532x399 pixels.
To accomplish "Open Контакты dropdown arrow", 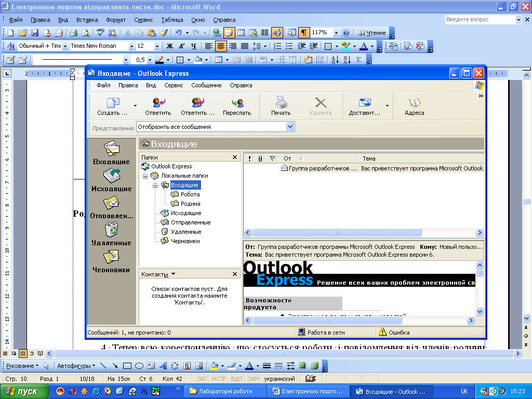I will [174, 274].
